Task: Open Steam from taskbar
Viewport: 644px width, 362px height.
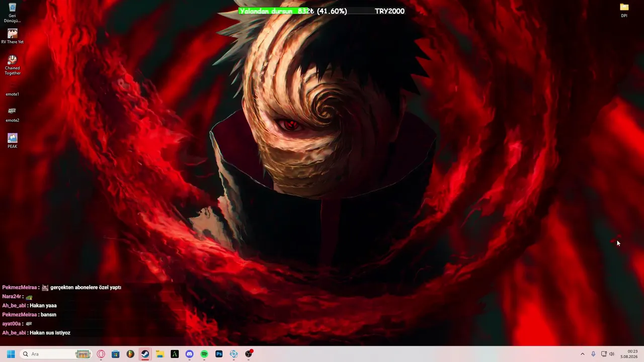Action: [145, 354]
